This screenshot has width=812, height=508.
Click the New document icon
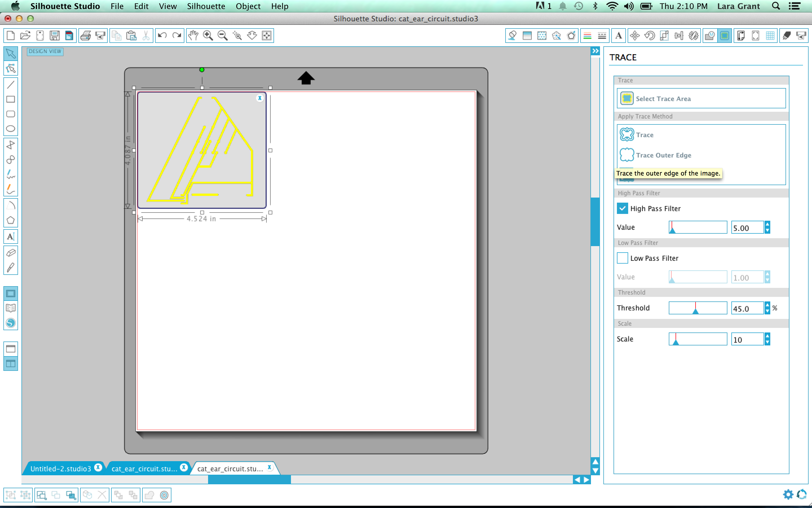11,35
